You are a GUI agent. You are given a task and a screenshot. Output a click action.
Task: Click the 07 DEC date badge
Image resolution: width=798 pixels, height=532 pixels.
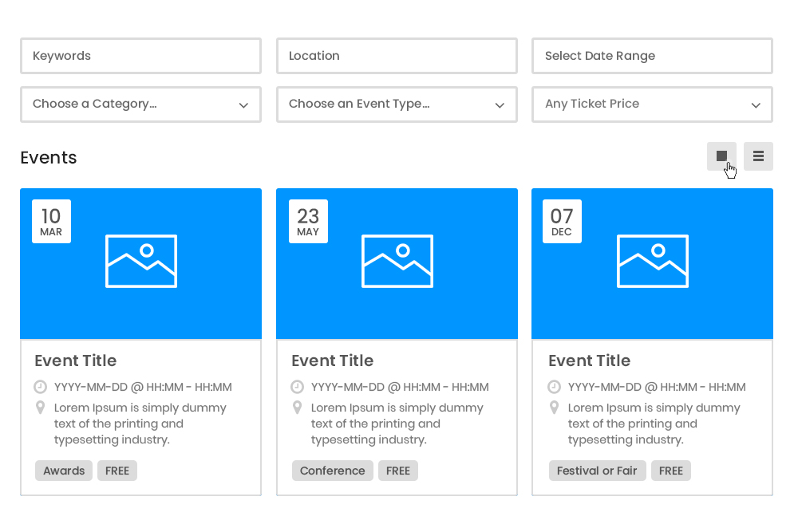point(562,221)
